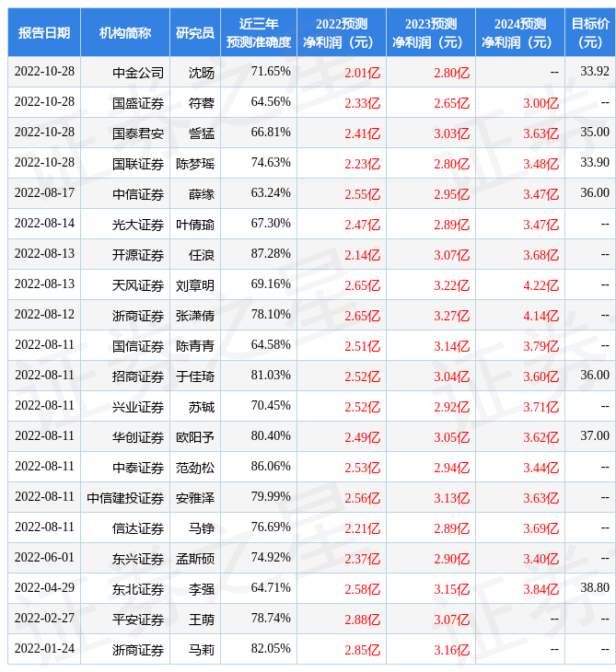616x672 pixels.
Task: Select 2024 forecast value 4.14亿
Action: (x=541, y=316)
